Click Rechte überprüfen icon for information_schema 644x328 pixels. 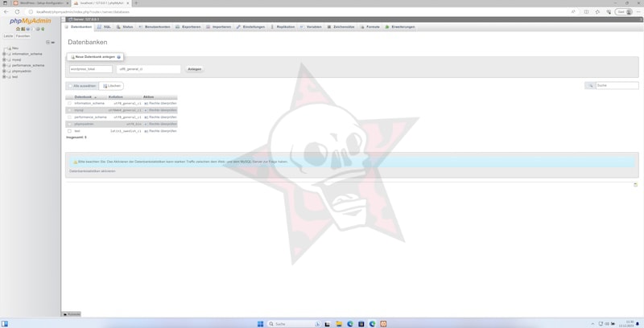pyautogui.click(x=147, y=104)
